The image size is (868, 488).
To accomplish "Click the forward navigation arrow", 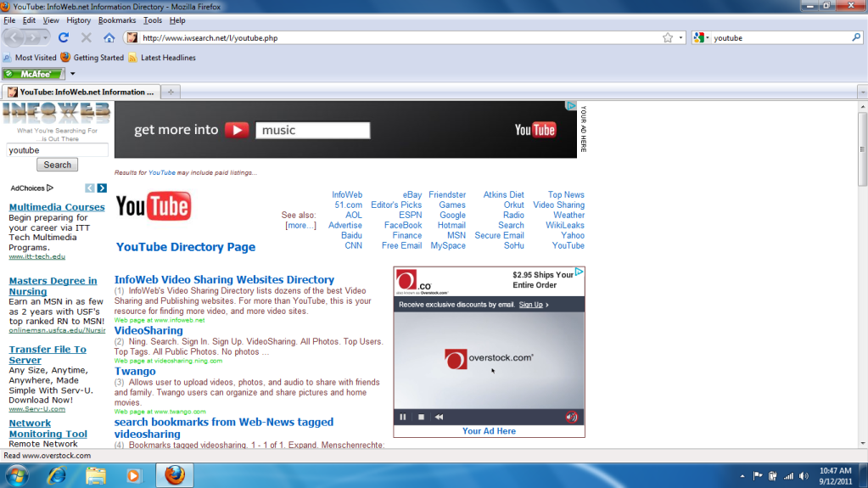I will point(32,37).
